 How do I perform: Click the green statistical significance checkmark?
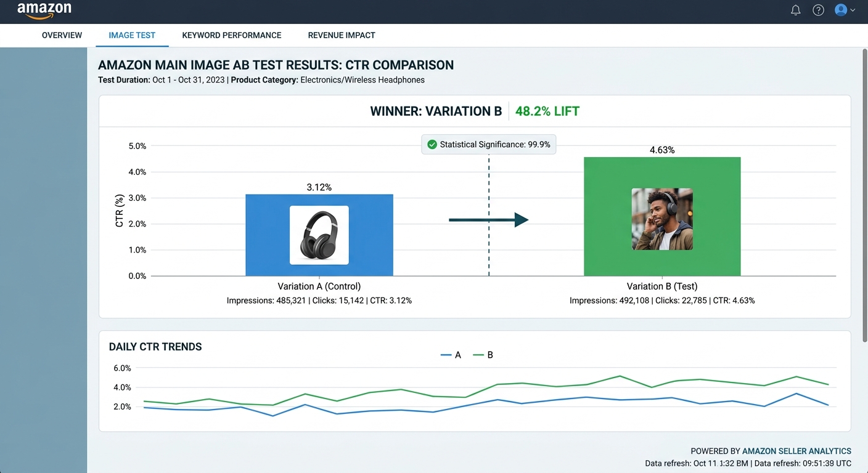coord(432,145)
